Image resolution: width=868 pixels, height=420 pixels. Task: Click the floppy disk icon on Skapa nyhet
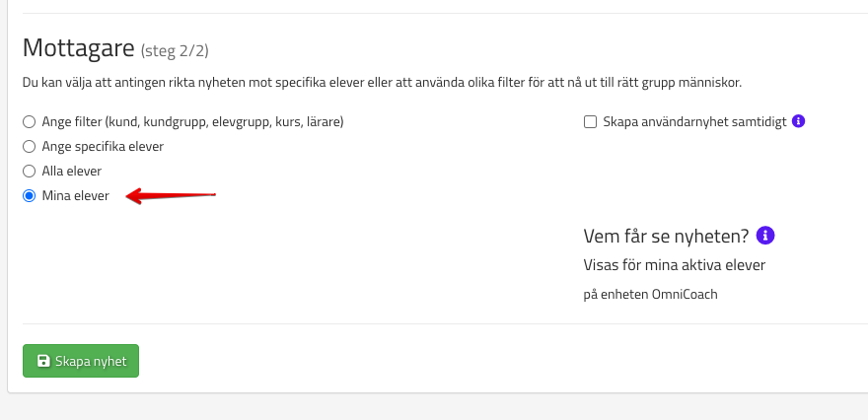tap(43, 361)
